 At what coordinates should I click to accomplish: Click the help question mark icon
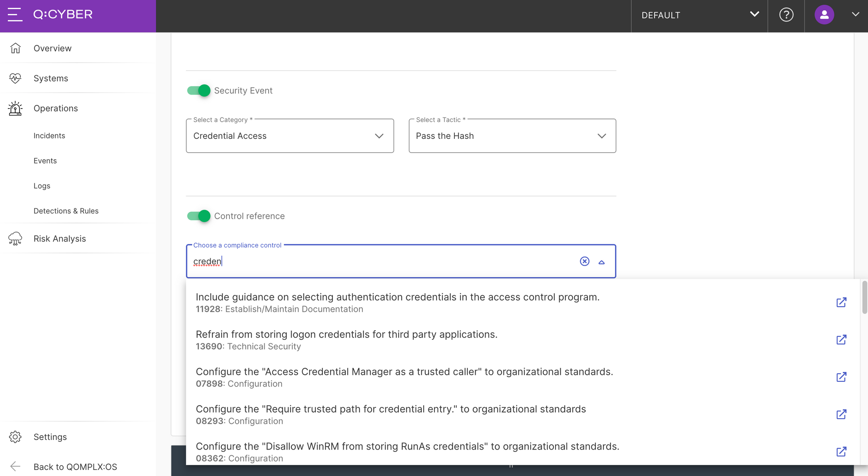(786, 15)
